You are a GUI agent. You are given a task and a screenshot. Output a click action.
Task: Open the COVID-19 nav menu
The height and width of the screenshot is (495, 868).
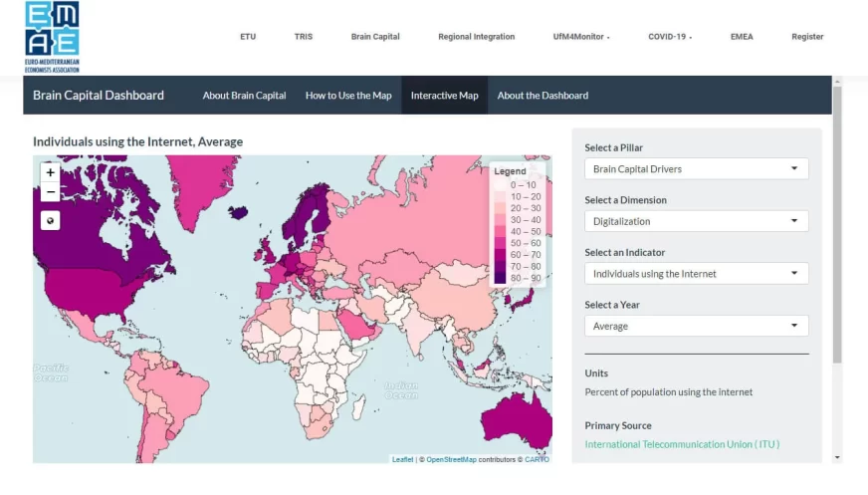669,37
